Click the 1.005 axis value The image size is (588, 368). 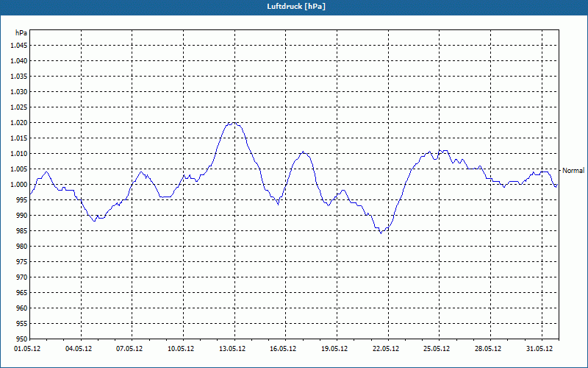[20, 169]
